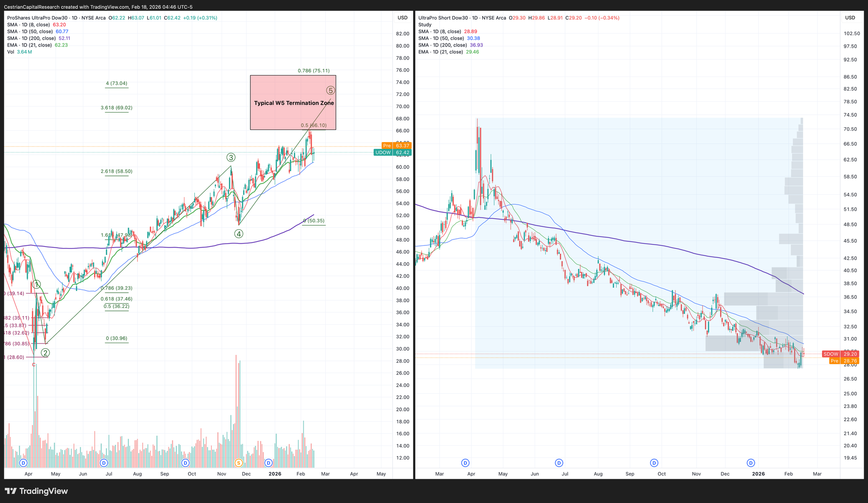Click the ProShares UltraPro Dow30 symbol title

(37, 18)
